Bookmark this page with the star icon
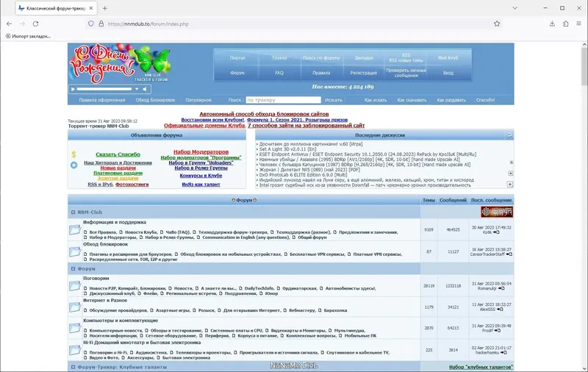The width and height of the screenshot is (588, 372). 497,24
